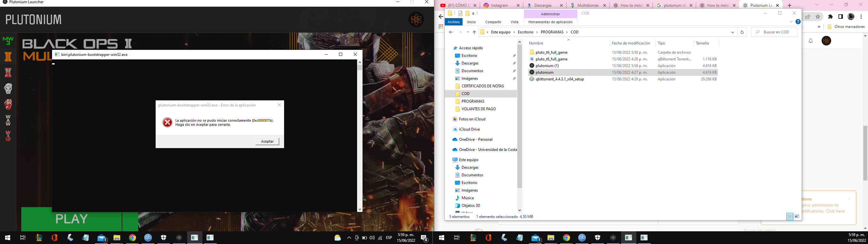Image resolution: width=868 pixels, height=244 pixels.
Task: Open iCloud Drive in navigation pane
Action: [469, 129]
